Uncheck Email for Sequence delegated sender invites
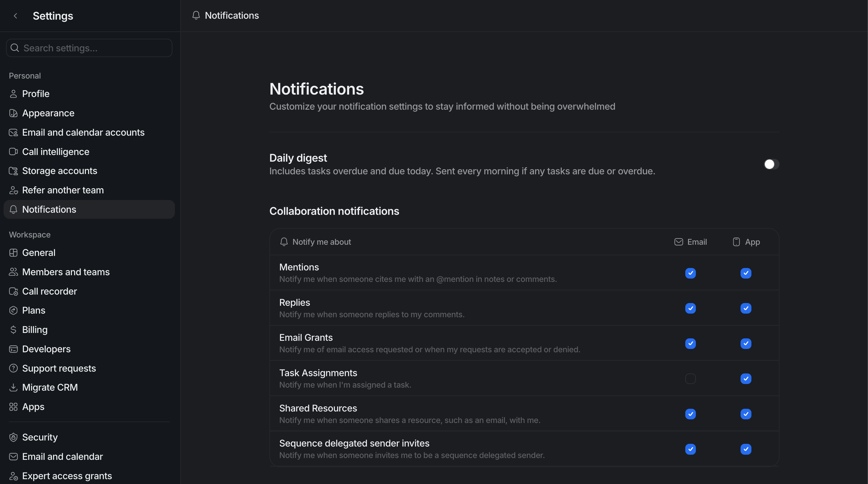The width and height of the screenshot is (868, 484). pyautogui.click(x=690, y=449)
